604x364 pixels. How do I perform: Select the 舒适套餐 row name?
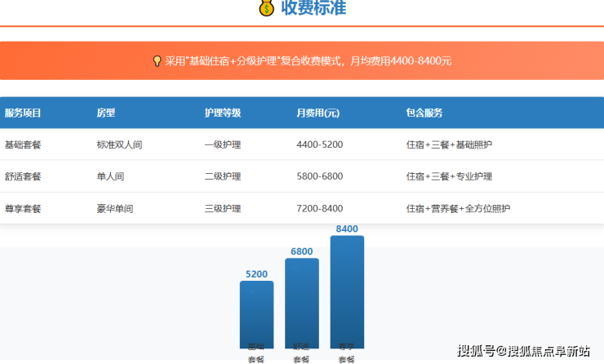23,176
